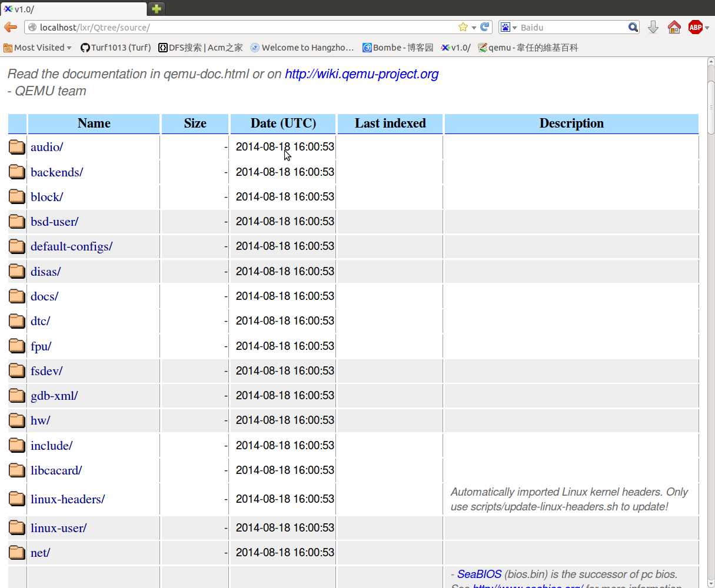715x588 pixels.
Task: Click the folder icon for fsdev/
Action: 17,370
